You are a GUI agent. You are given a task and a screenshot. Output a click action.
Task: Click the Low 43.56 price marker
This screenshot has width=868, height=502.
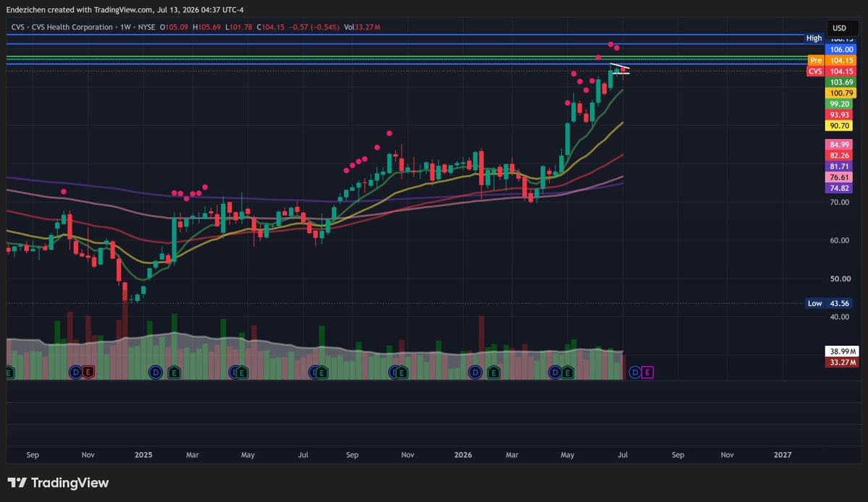(x=829, y=303)
